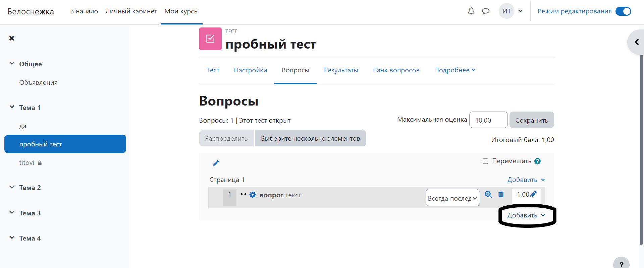The width and height of the screenshot is (644, 268).
Task: Open the circled Добавить dropdown below question
Action: pos(526,215)
